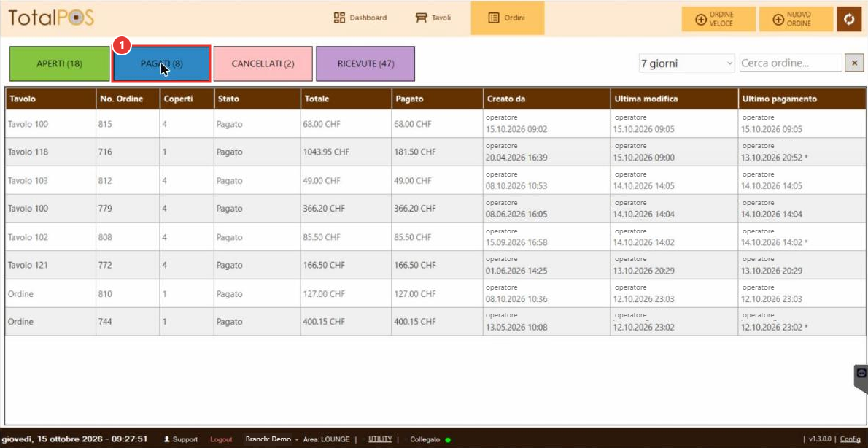Open the Dashboard view

click(x=360, y=18)
